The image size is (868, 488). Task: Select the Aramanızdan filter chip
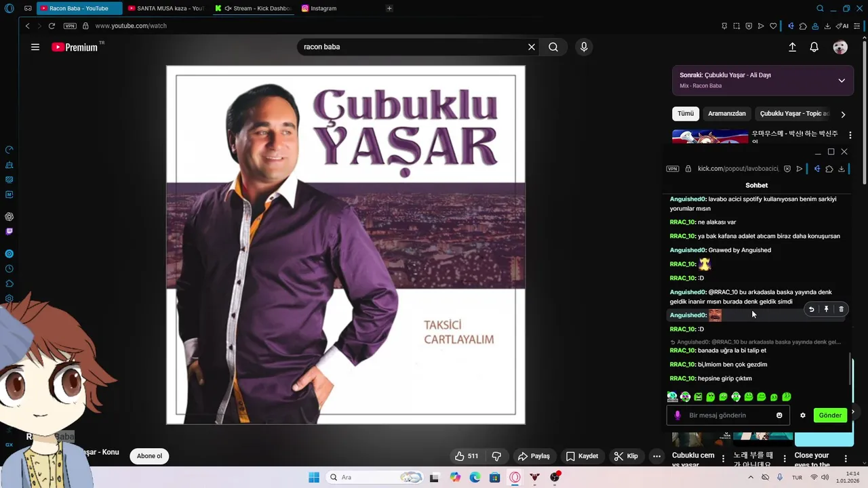727,114
